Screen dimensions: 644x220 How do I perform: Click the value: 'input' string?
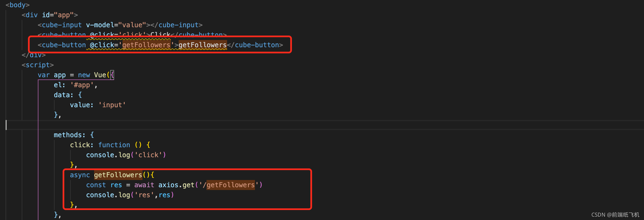(112, 105)
